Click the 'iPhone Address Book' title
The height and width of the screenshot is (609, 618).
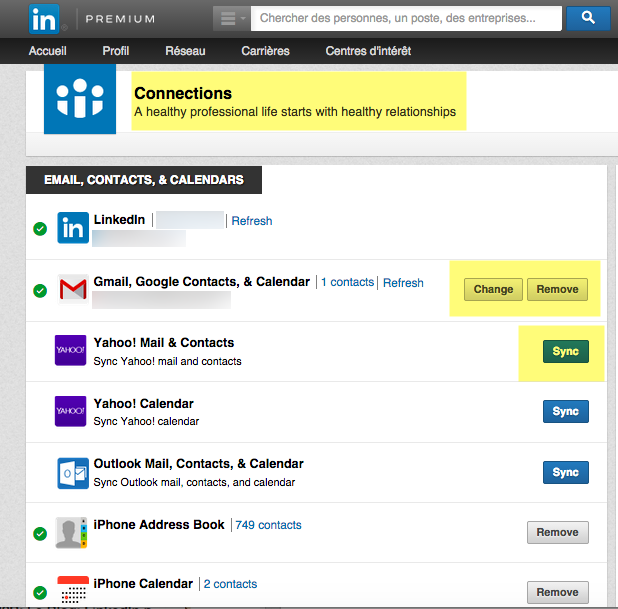159,525
